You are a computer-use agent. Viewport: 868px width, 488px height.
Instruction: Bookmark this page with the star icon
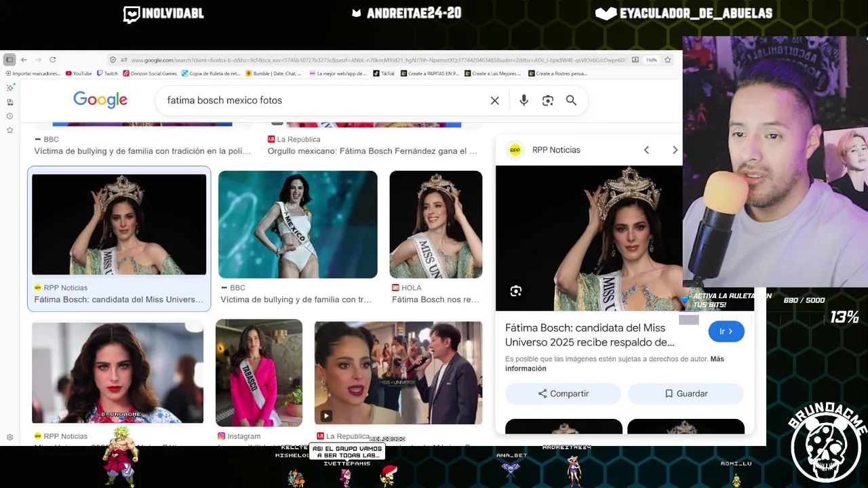(x=667, y=60)
